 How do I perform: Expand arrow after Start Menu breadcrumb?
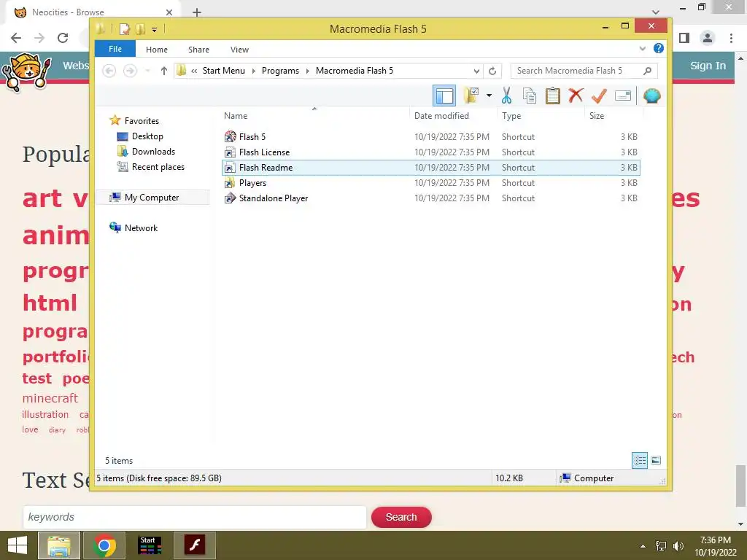point(253,71)
